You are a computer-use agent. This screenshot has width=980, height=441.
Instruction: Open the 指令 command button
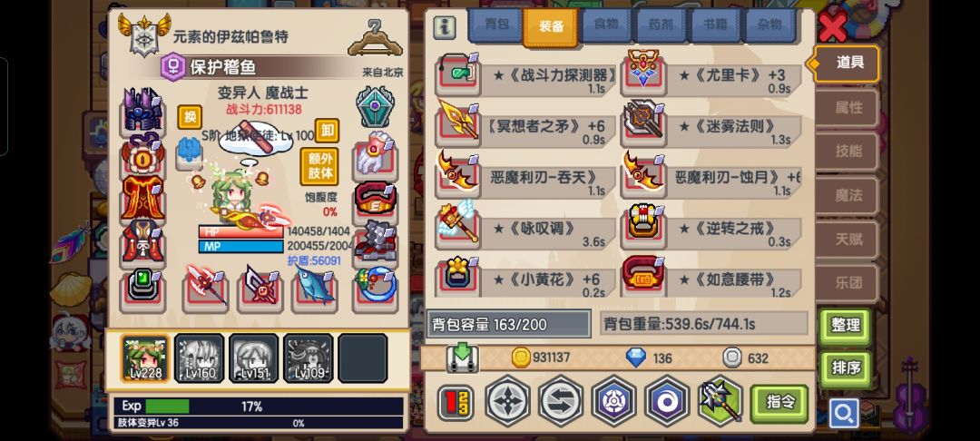click(x=779, y=403)
